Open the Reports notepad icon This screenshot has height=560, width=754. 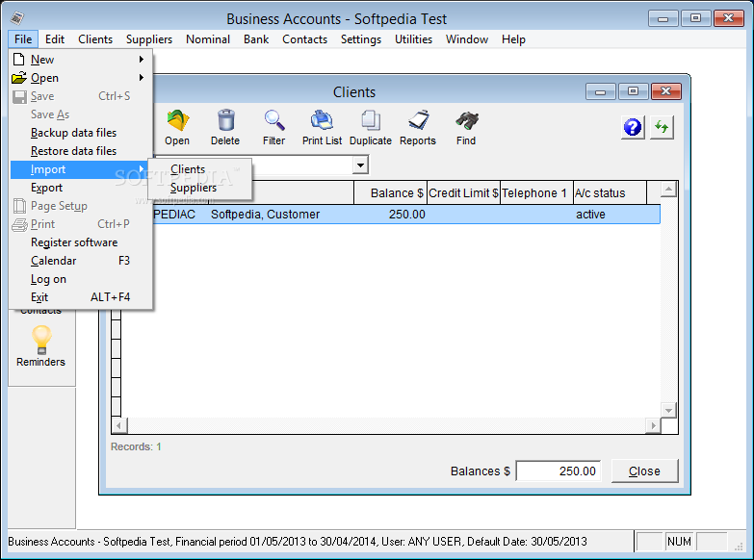pyautogui.click(x=418, y=120)
